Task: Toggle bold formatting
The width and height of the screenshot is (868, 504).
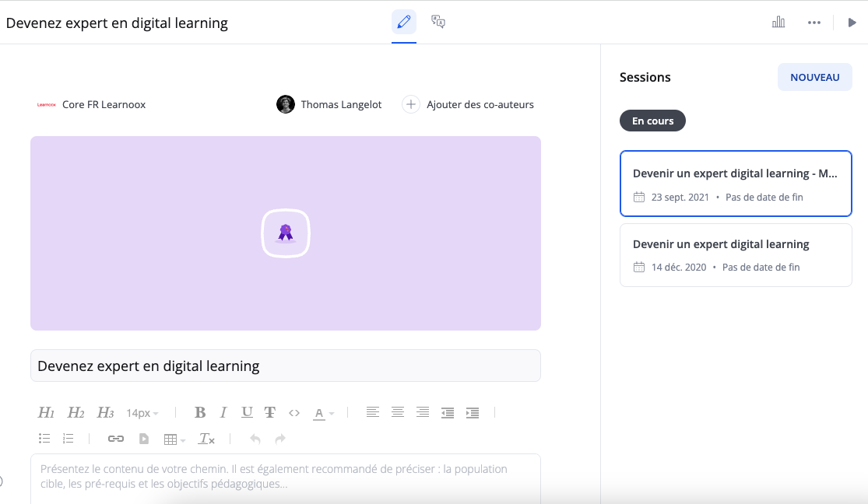Action: (x=200, y=413)
